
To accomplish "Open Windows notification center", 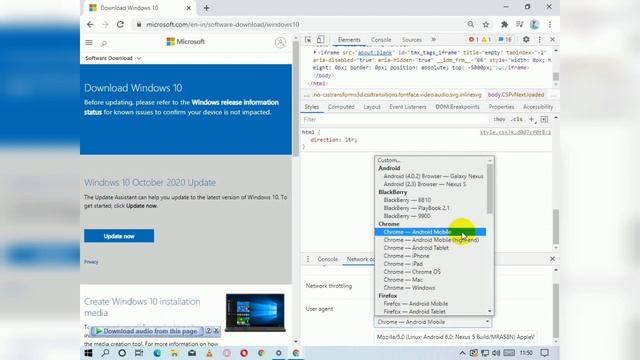I will point(544,353).
